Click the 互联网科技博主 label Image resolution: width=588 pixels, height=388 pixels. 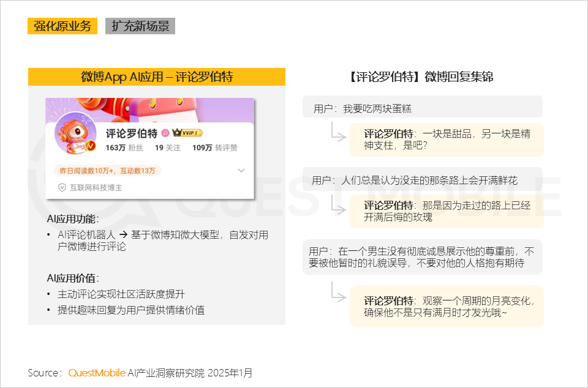click(96, 188)
